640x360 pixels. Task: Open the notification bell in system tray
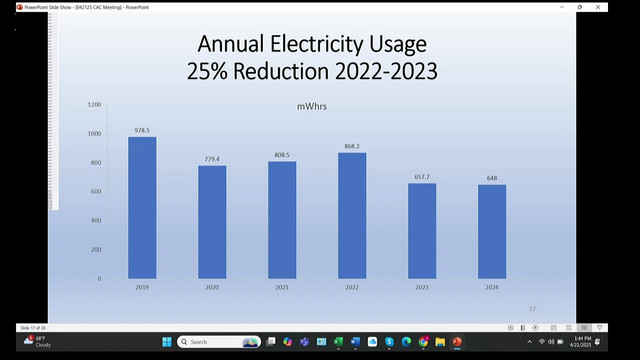click(x=598, y=342)
